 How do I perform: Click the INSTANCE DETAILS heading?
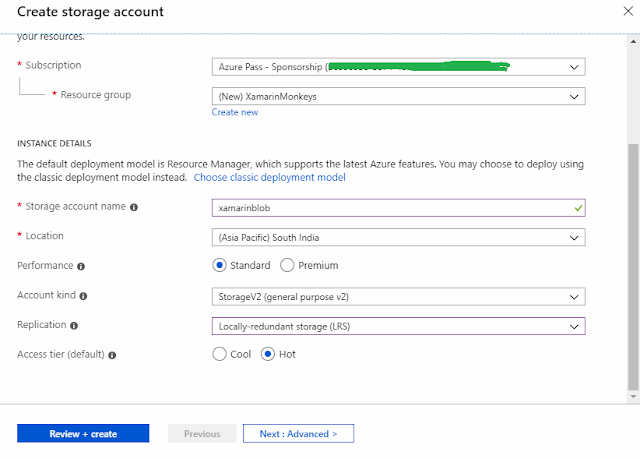pyautogui.click(x=54, y=144)
